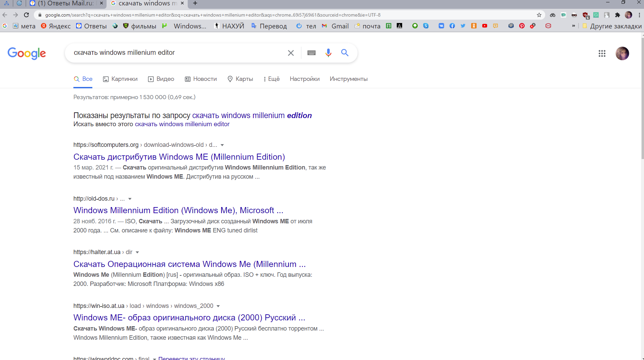
Task: Open the Pinterest bookmark icon
Action: [x=522, y=26]
